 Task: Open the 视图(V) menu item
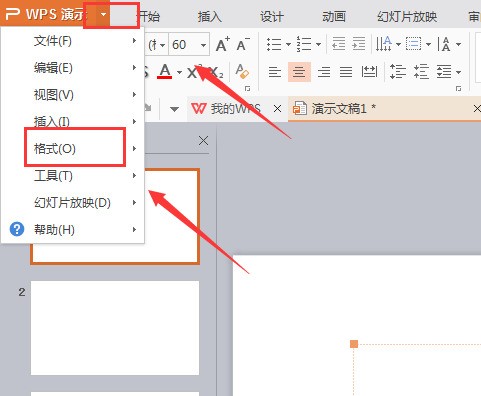pyautogui.click(x=73, y=95)
